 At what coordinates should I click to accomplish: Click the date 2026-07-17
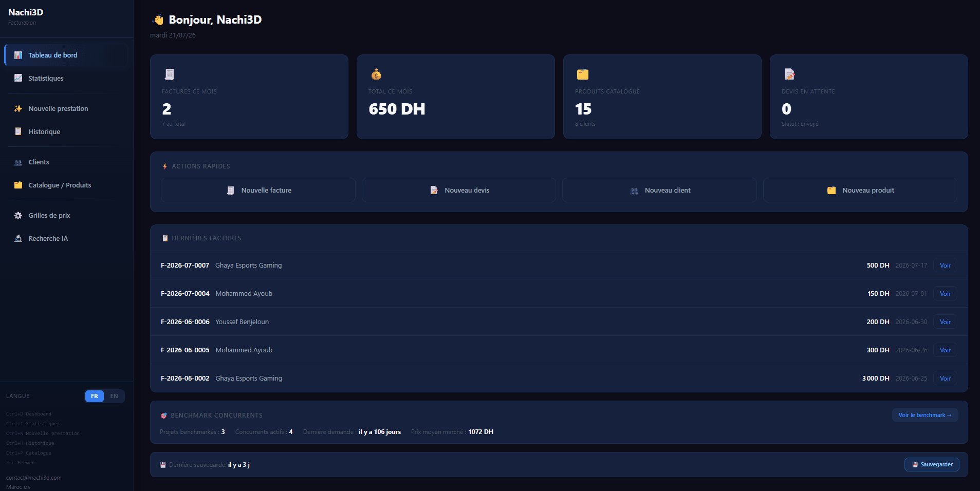coord(911,266)
